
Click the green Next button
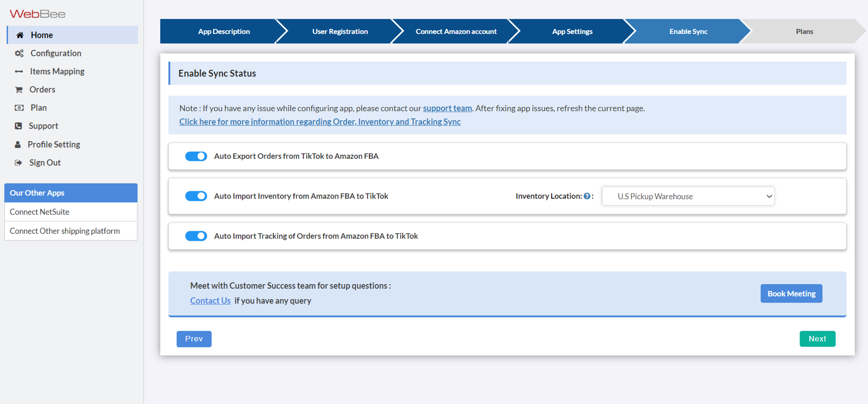pyautogui.click(x=817, y=339)
